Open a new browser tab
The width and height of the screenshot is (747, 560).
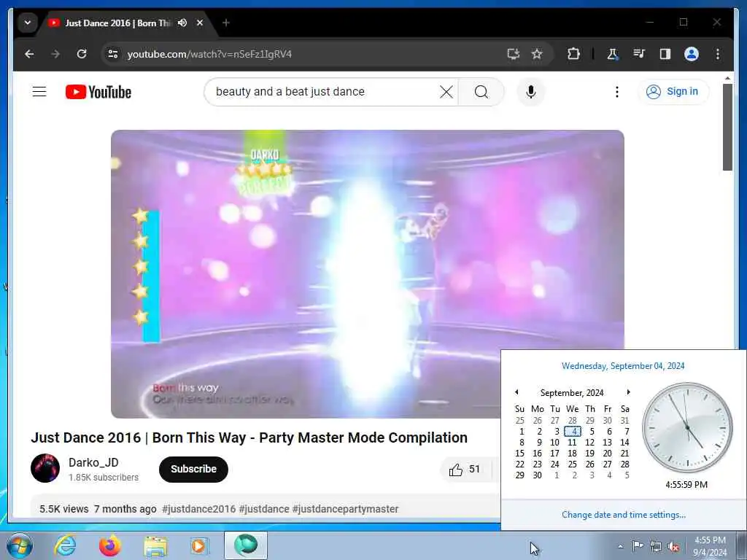coord(226,23)
